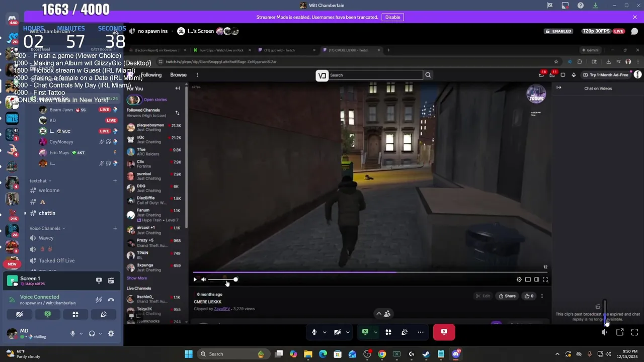Select CeyMoney in the voice channel list
Image resolution: width=644 pixels, height=362 pixels.
point(78,142)
